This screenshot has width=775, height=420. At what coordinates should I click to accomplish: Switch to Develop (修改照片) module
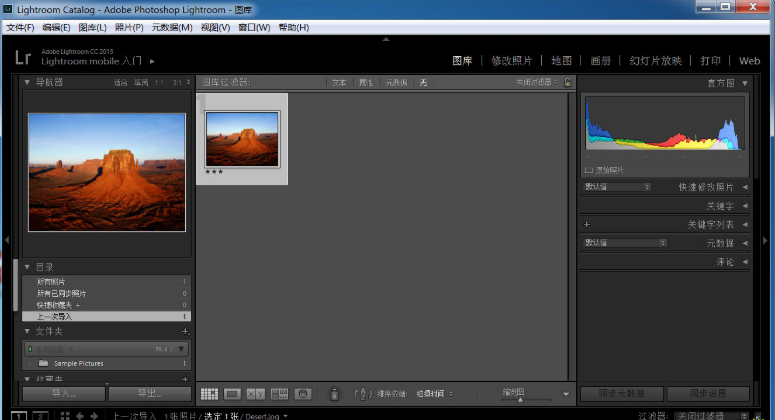pyautogui.click(x=512, y=61)
